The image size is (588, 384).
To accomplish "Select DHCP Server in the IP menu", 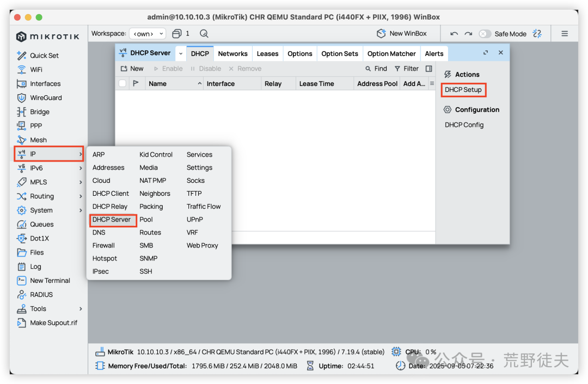I will click(112, 220).
